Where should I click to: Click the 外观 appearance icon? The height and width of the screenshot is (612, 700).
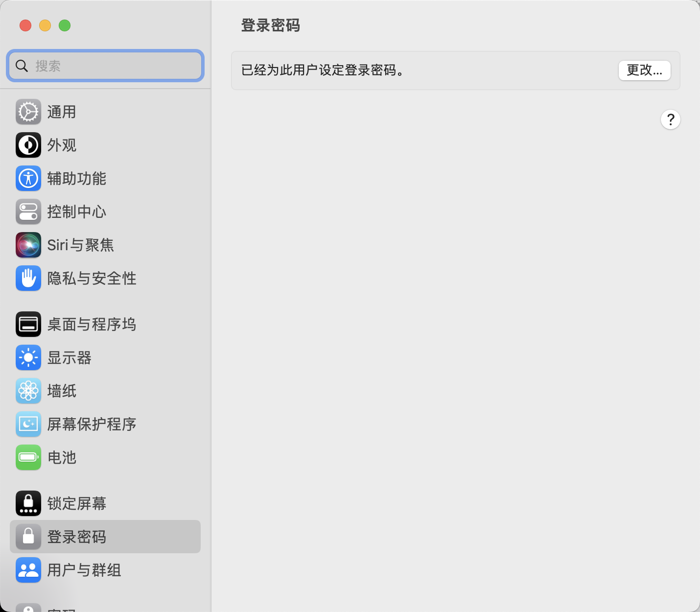[28, 145]
